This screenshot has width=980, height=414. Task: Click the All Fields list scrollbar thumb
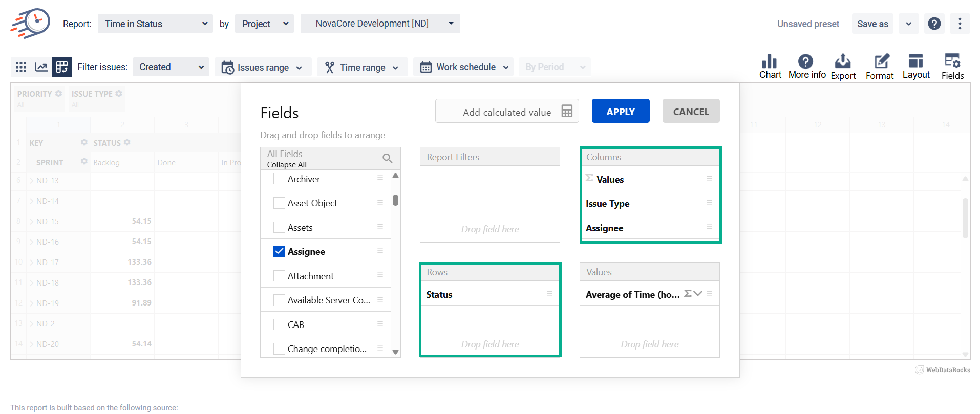point(395,200)
